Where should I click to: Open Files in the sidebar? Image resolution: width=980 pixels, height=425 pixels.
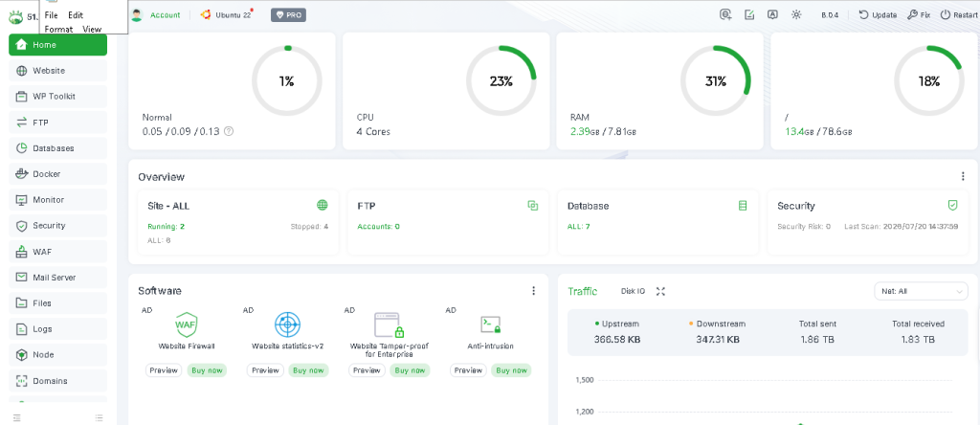click(x=57, y=303)
